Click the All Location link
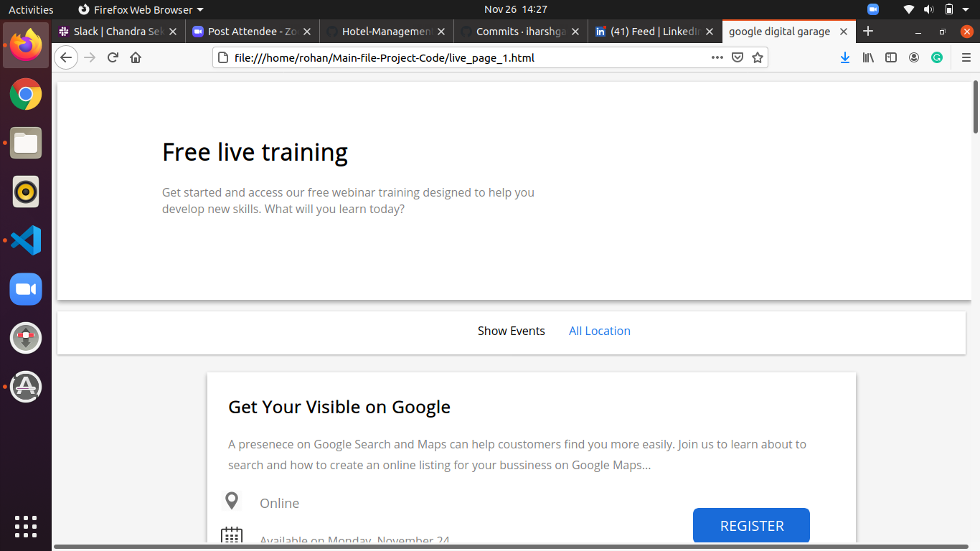980x551 pixels. click(600, 331)
